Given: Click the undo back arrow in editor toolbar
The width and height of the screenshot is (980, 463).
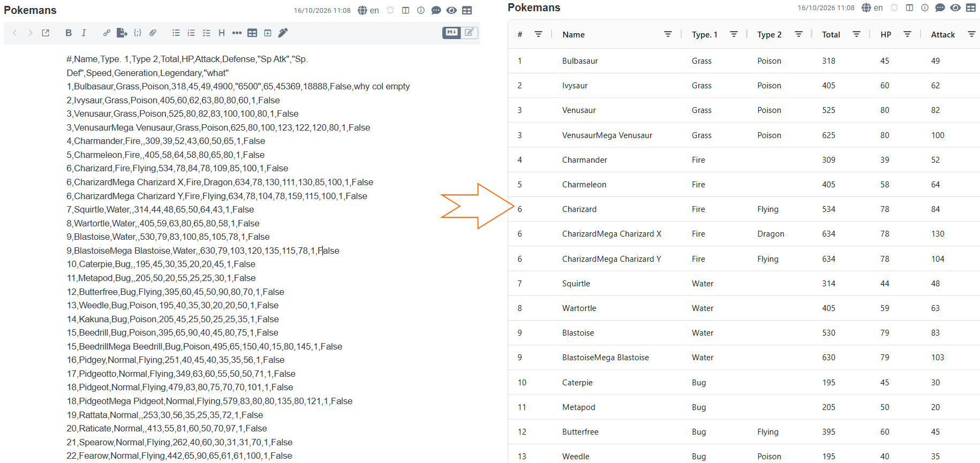Looking at the screenshot, I should (15, 33).
